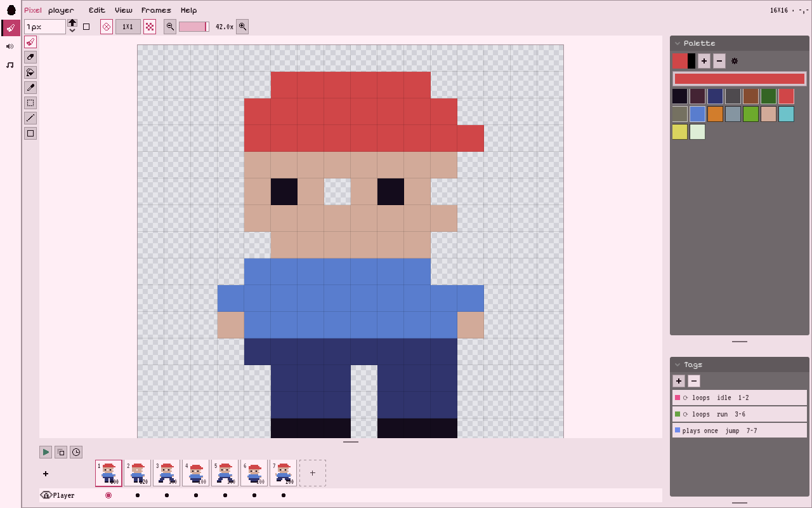The image size is (812, 508).
Task: Remove a color from the palette
Action: pyautogui.click(x=719, y=61)
